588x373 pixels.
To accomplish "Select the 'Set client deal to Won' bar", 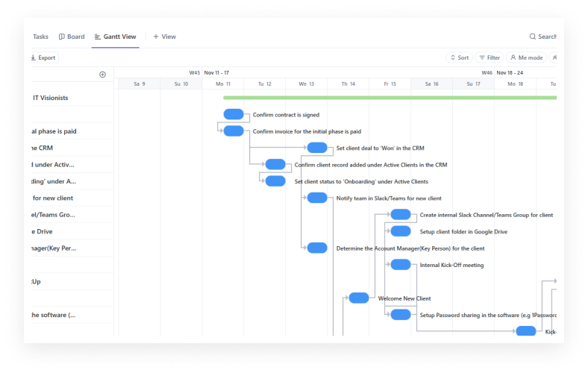I will click(317, 148).
